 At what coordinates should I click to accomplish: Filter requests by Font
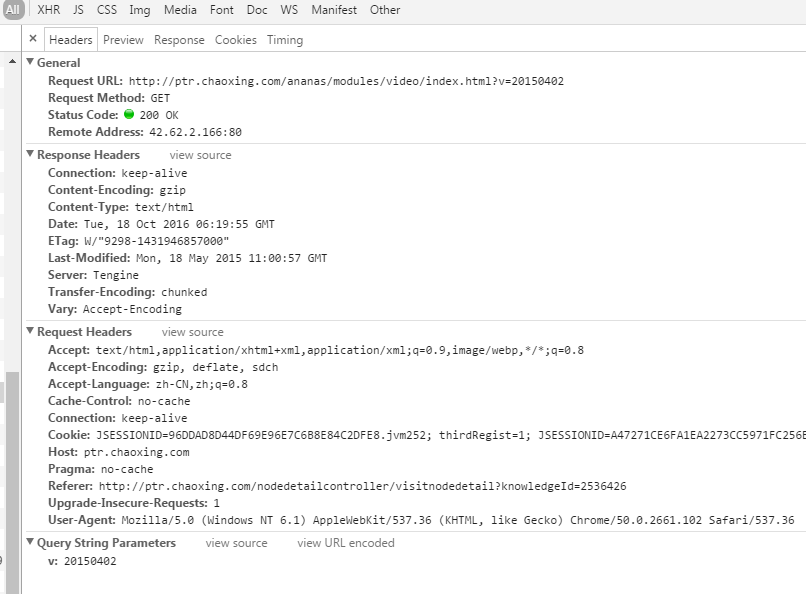222,10
